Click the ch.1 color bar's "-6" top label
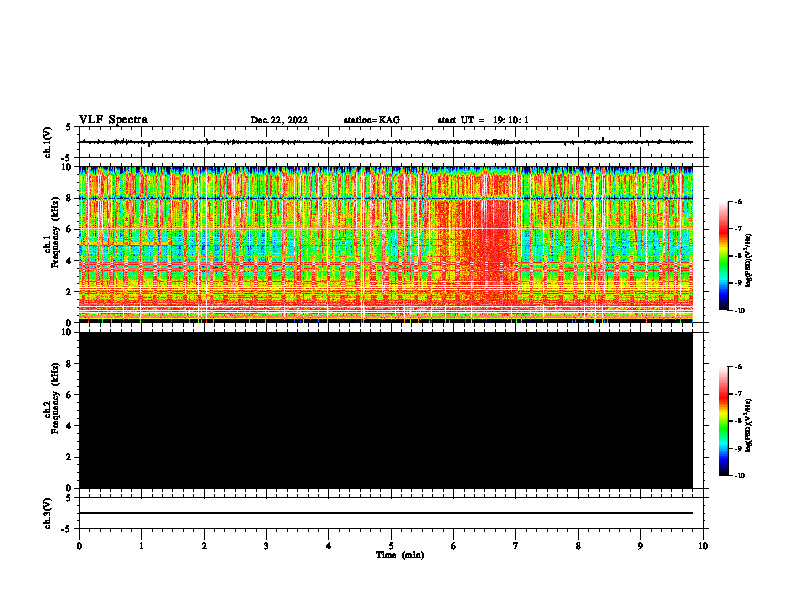 pyautogui.click(x=738, y=201)
